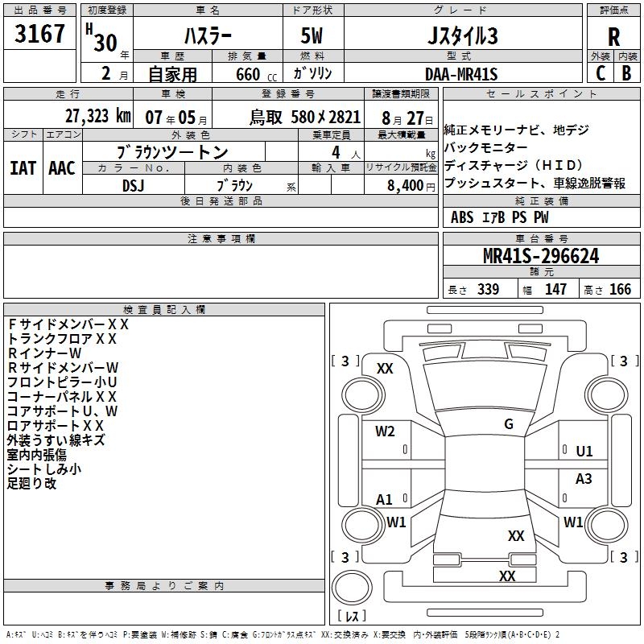
Task: Click the G mark on the windshield diagram
Action: 509,424
